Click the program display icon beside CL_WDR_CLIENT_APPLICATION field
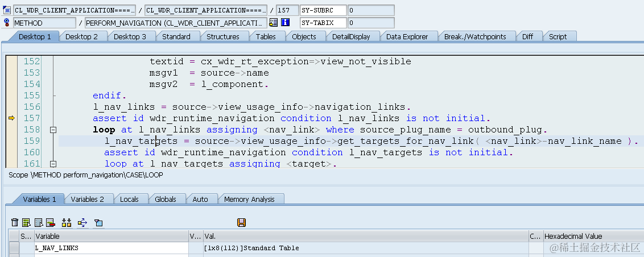This screenshot has width=644, height=257. tap(7, 10)
